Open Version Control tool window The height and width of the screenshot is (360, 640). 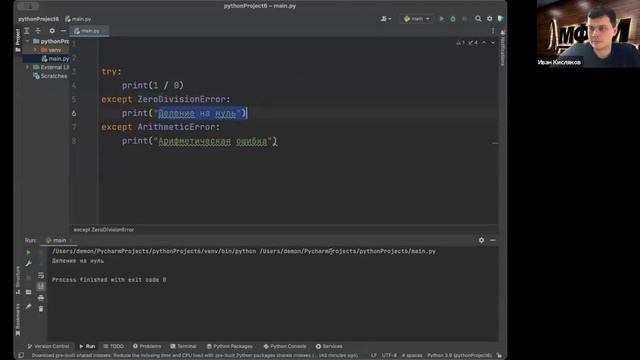click(x=48, y=346)
